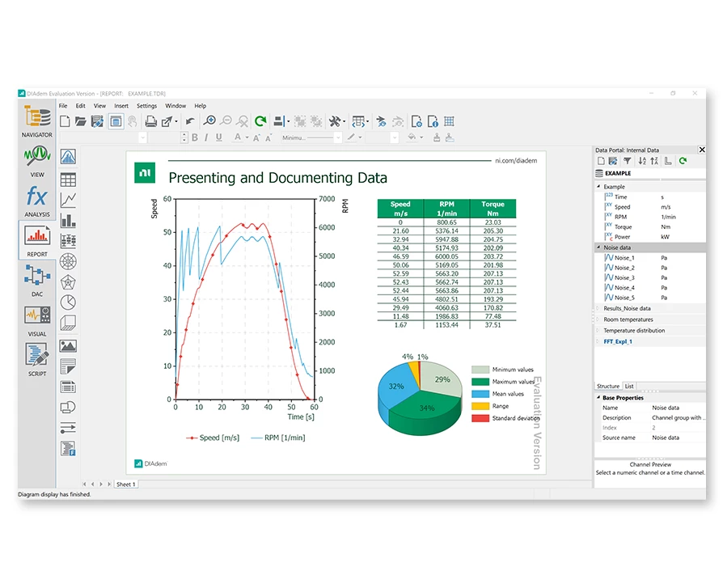723x588 pixels.
Task: Select the Torque channel in Data Portal
Action: [x=623, y=227]
